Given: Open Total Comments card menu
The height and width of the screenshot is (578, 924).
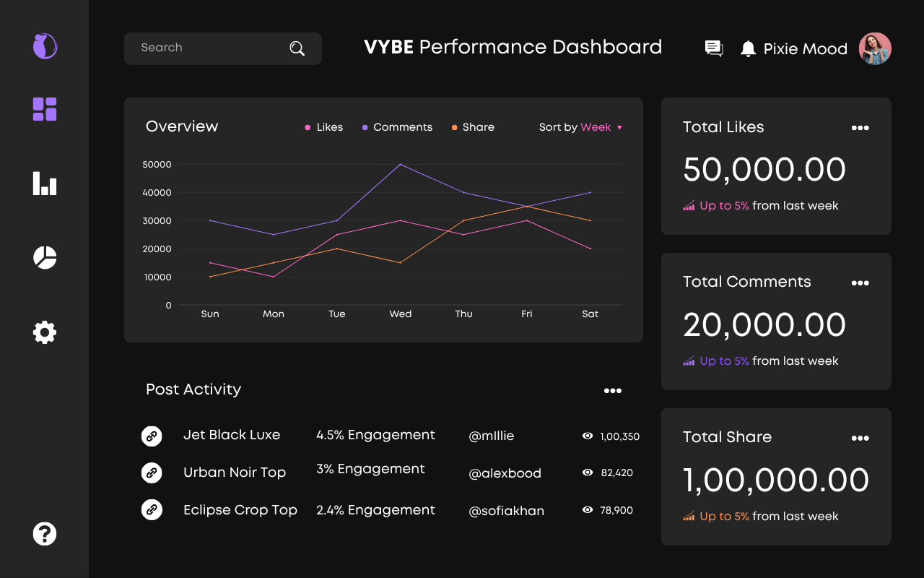Looking at the screenshot, I should click(860, 282).
